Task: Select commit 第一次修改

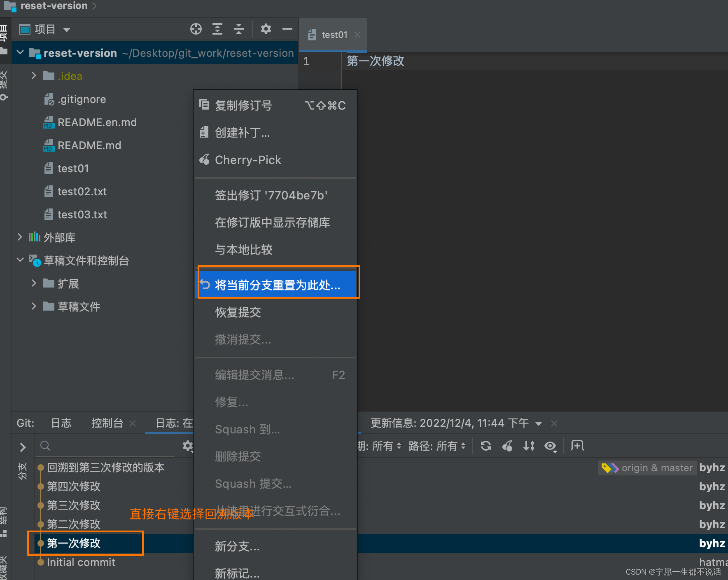Action: click(74, 543)
